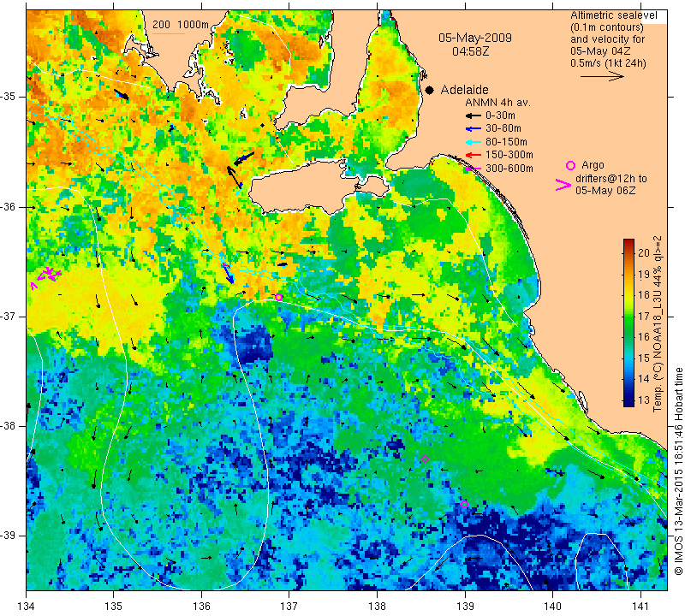
Task: Click the '0-30m' legend label
Action: pyautogui.click(x=500, y=115)
